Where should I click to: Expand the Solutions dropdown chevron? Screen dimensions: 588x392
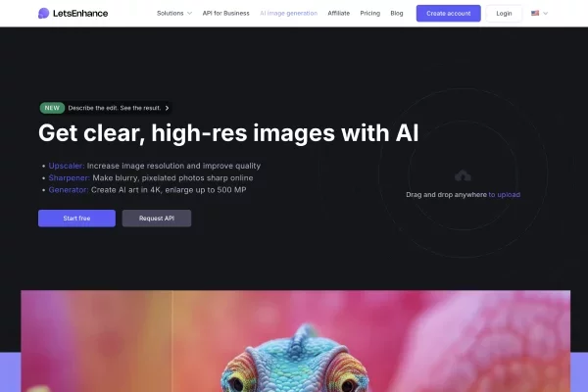click(x=189, y=13)
